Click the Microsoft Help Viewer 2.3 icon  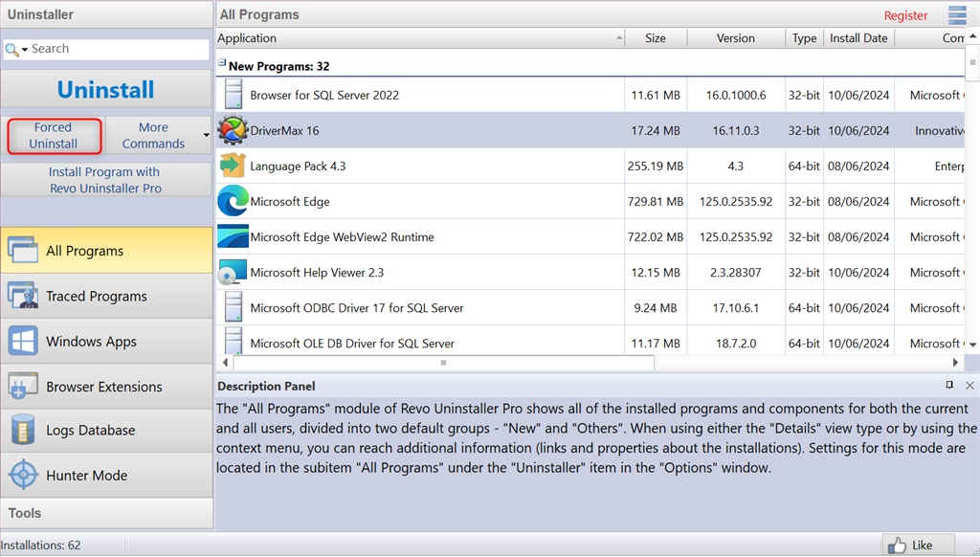pos(233,273)
